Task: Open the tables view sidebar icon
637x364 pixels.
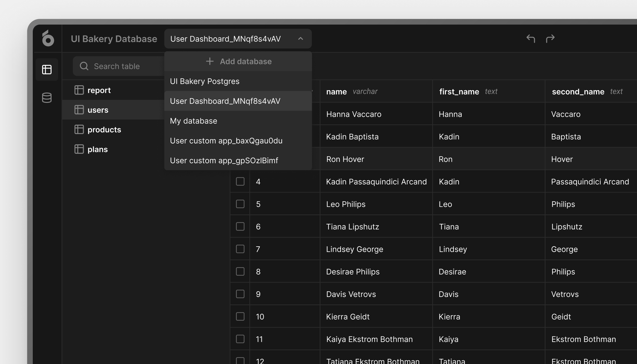Action: (47, 69)
